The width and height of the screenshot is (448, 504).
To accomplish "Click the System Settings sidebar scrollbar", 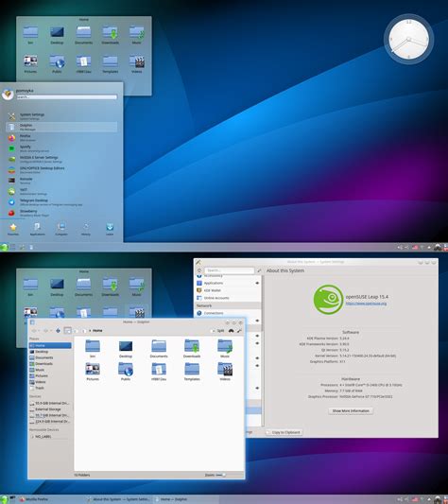I will (x=263, y=303).
